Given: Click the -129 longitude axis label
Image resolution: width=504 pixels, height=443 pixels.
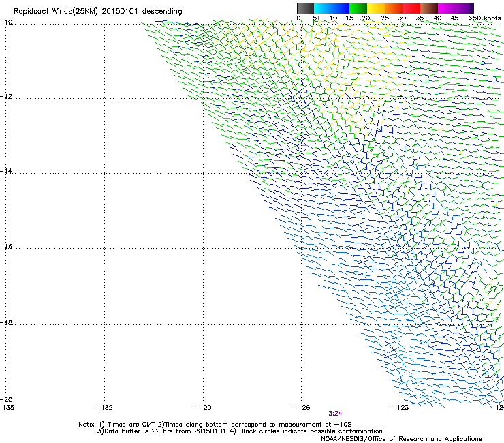Looking at the screenshot, I should point(203,408).
